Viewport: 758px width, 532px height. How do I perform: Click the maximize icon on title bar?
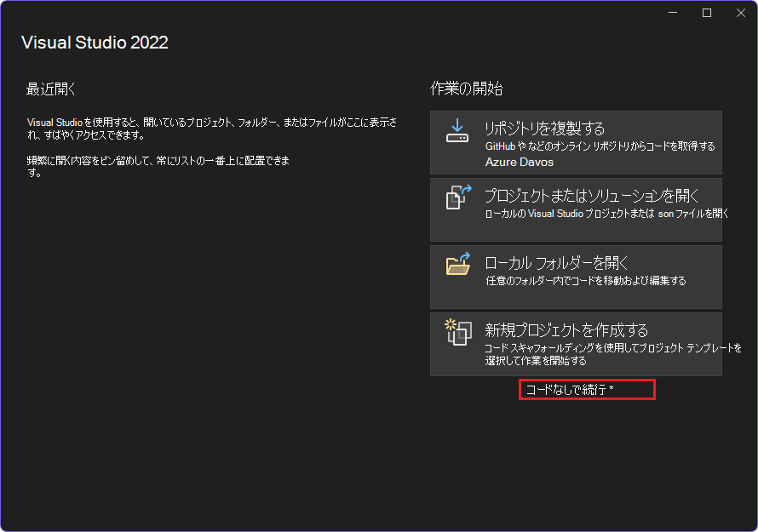pos(705,13)
